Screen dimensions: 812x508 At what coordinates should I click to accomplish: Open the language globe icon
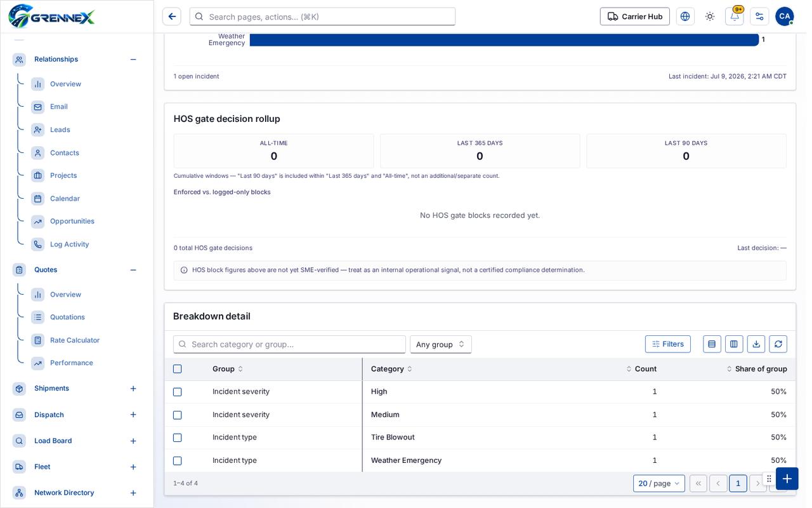click(685, 17)
